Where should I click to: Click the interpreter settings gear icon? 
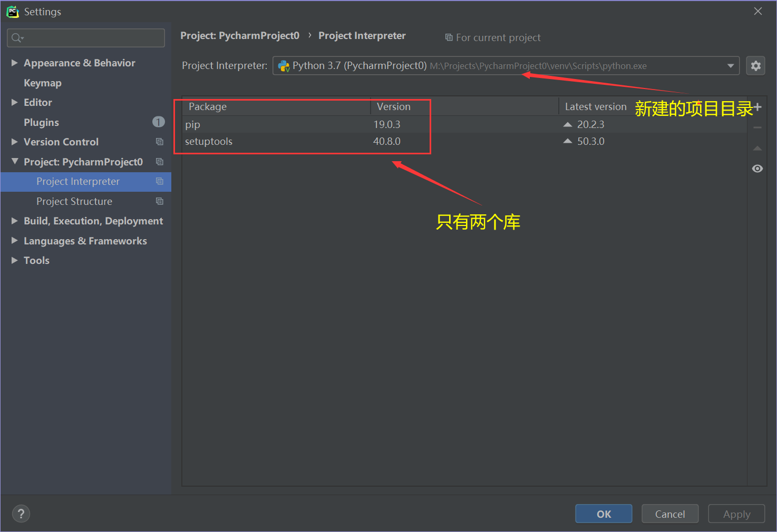755,66
